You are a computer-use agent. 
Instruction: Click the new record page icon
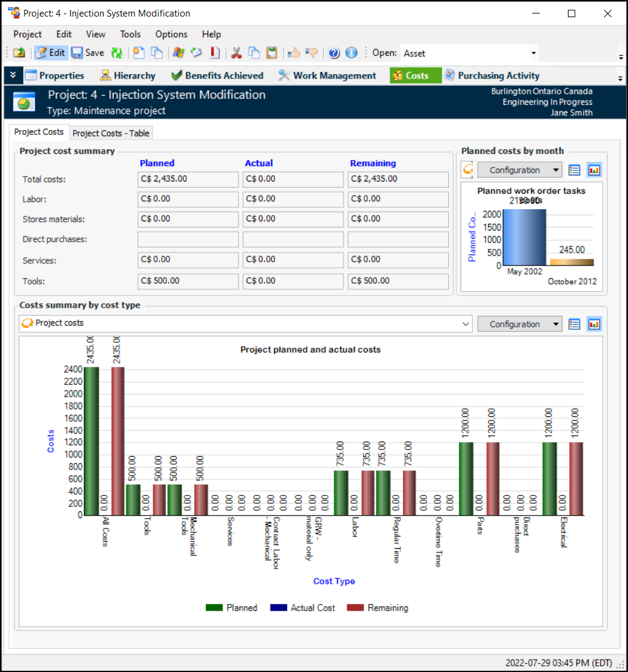coord(139,53)
